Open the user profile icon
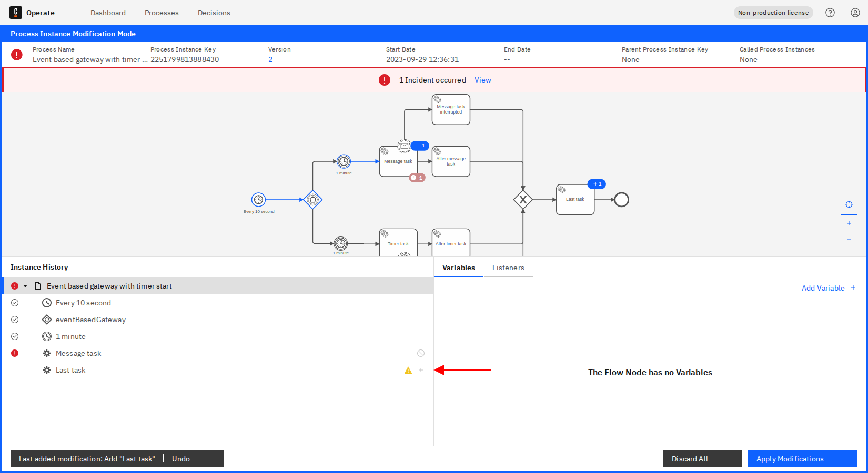Viewport: 868px width, 473px height. [x=855, y=13]
